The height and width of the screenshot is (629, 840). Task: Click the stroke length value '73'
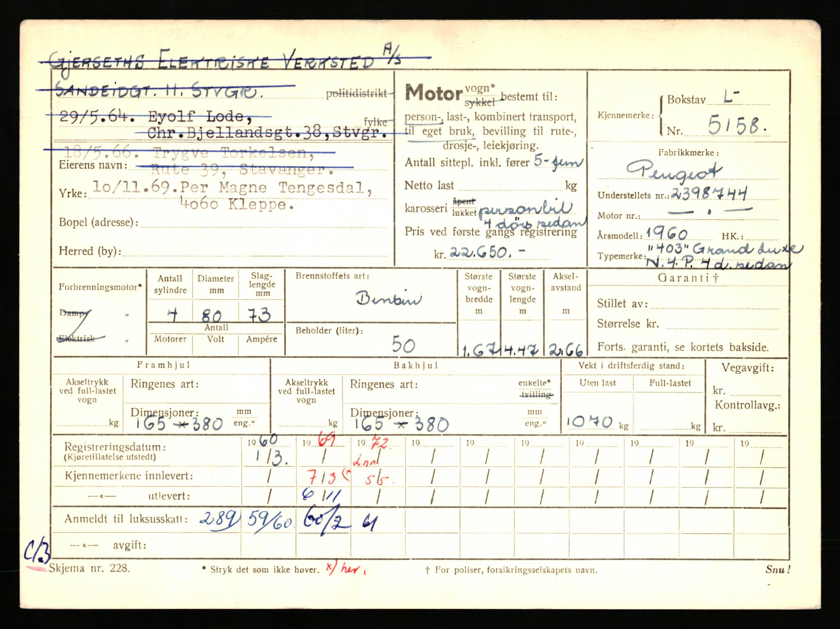(x=259, y=315)
